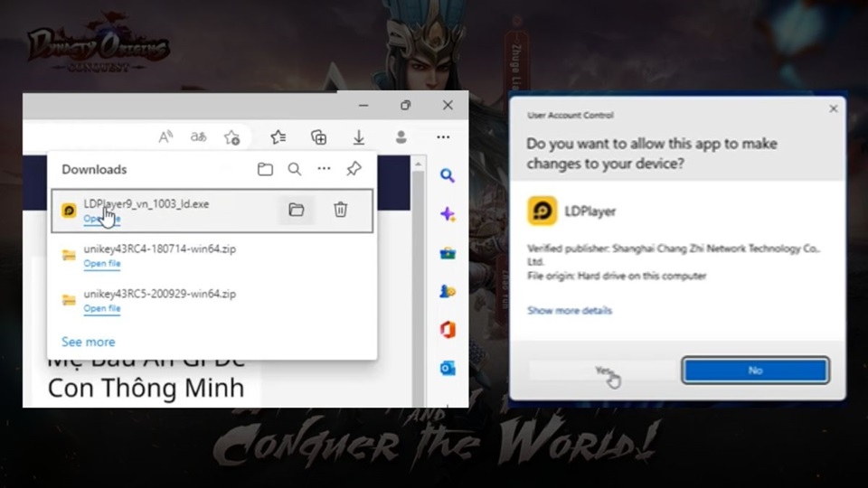The height and width of the screenshot is (488, 868).
Task: Open sidebar Search icon
Action: (448, 176)
